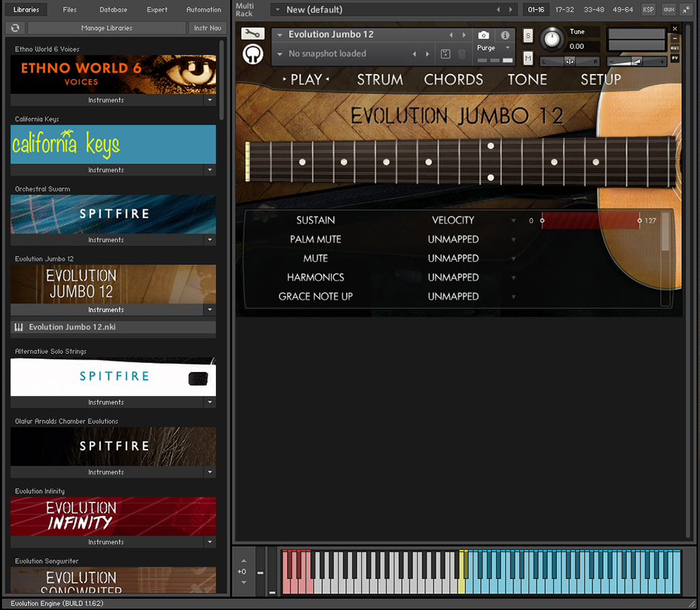Click the Instr Nav button
The image size is (700, 610).
pyautogui.click(x=208, y=28)
